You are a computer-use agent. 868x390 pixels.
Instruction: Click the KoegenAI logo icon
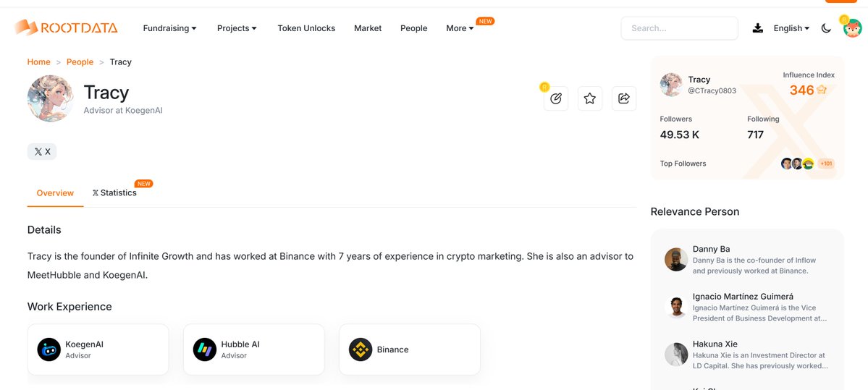[x=49, y=349]
